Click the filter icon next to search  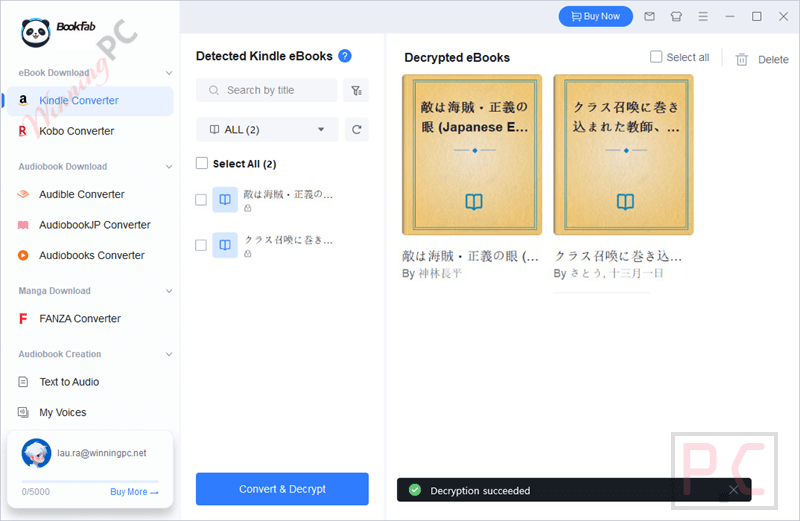point(356,90)
